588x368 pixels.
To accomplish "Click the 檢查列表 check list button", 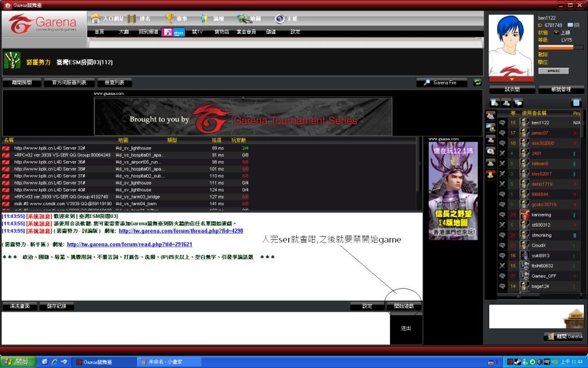I will [x=114, y=83].
